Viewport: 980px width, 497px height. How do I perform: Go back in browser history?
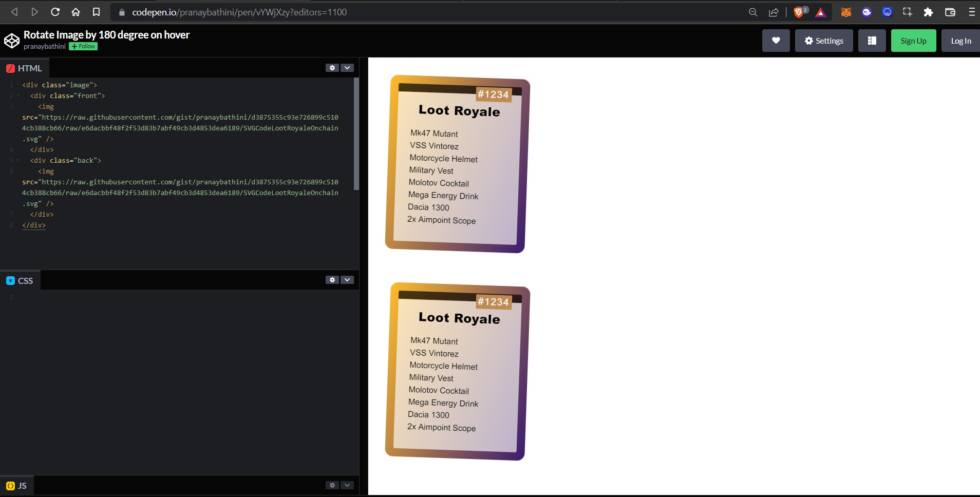(x=14, y=12)
